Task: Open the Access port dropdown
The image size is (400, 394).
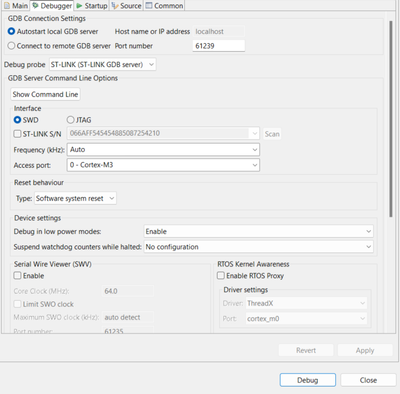Action: point(163,165)
